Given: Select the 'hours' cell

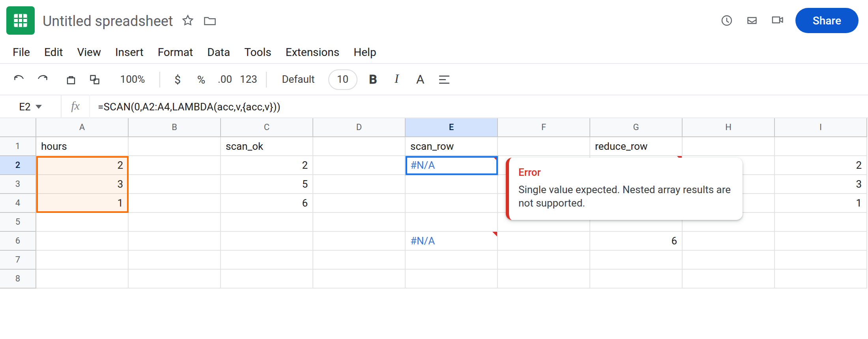Looking at the screenshot, I should 82,146.
